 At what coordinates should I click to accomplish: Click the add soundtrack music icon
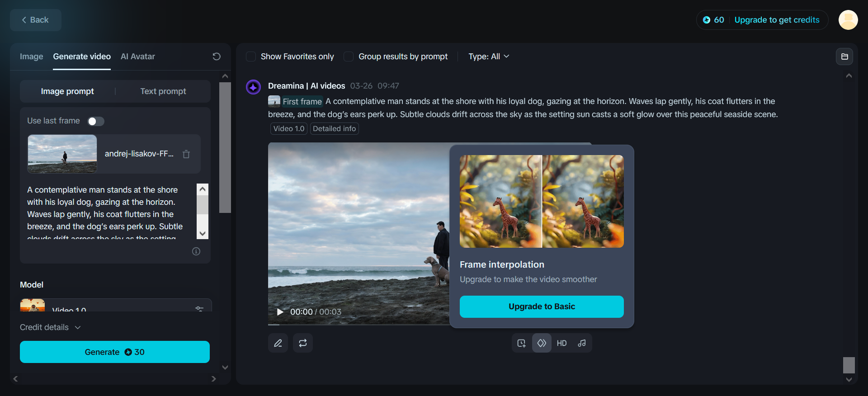[x=582, y=343]
